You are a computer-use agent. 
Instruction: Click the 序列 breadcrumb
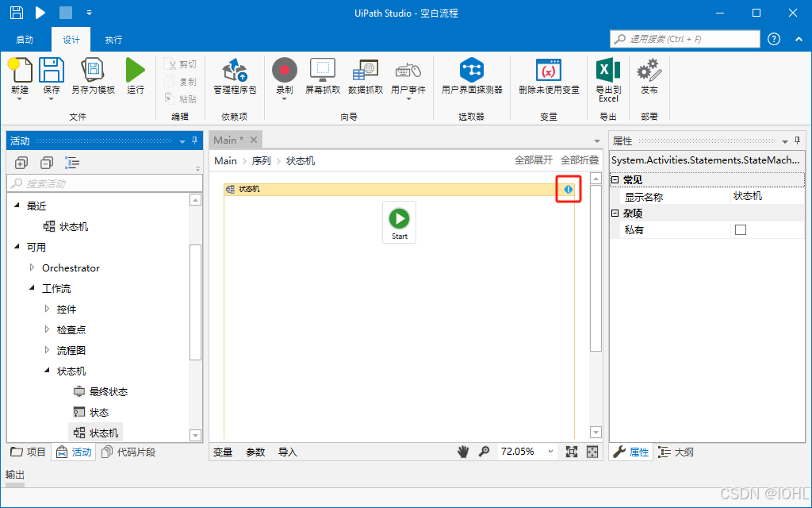pos(262,160)
